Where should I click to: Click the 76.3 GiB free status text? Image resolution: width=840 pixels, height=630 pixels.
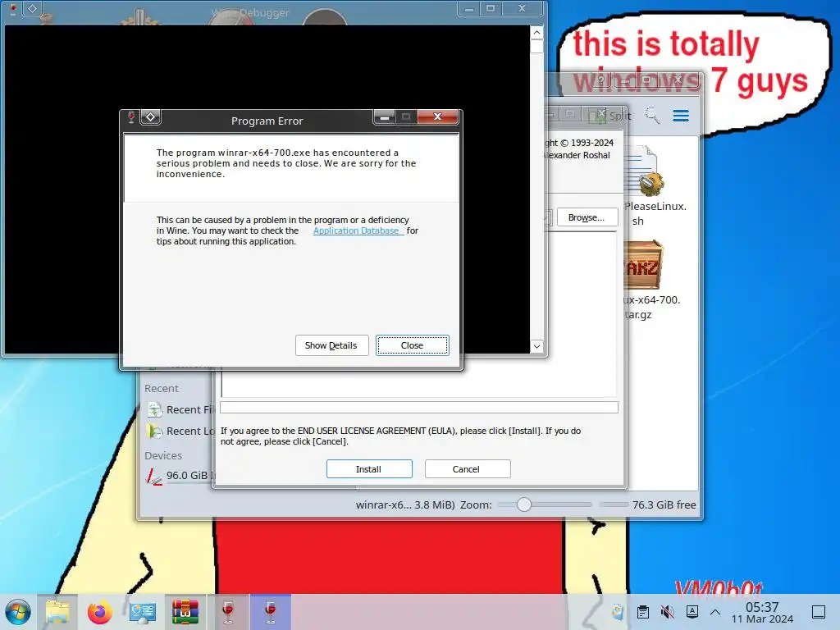pos(664,504)
